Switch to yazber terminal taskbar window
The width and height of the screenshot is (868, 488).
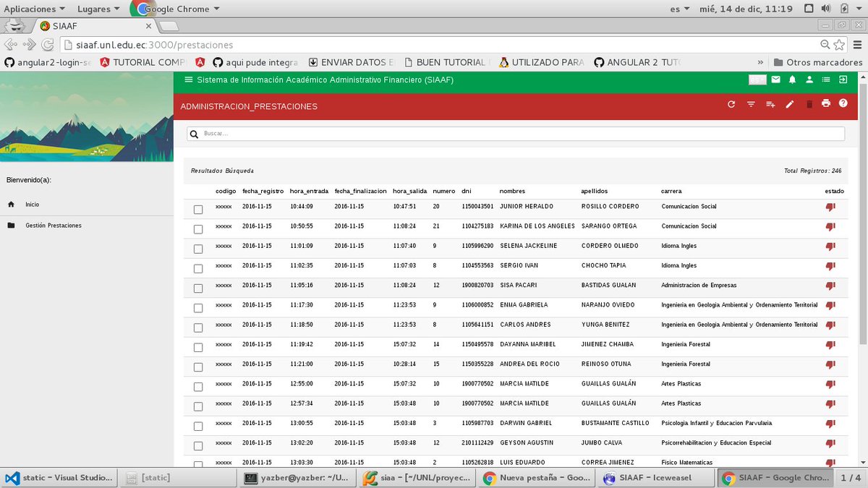pos(297,478)
